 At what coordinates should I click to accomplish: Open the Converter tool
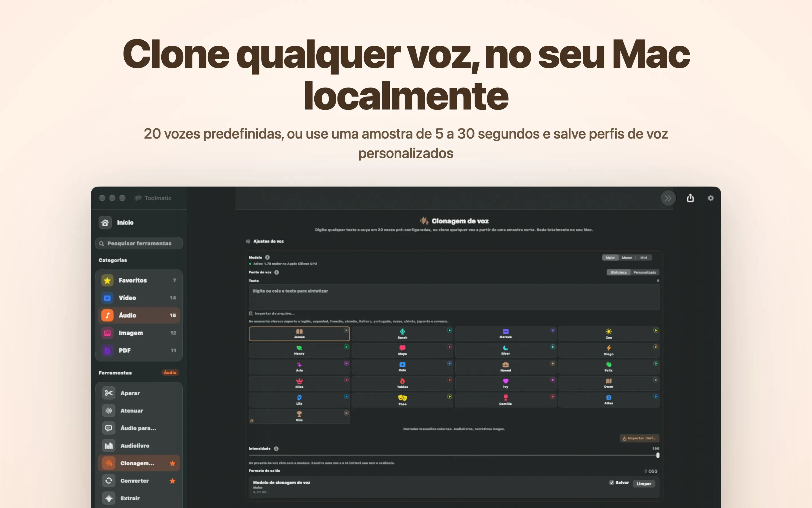pyautogui.click(x=139, y=480)
